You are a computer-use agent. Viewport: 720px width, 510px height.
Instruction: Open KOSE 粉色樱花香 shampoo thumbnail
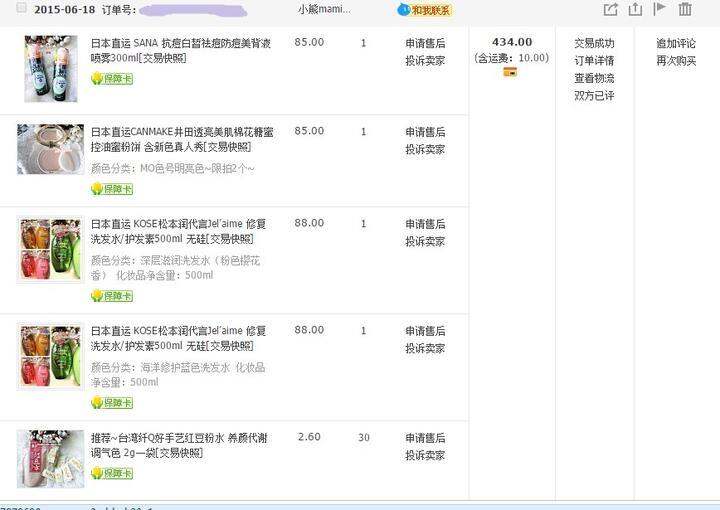pyautogui.click(x=51, y=249)
